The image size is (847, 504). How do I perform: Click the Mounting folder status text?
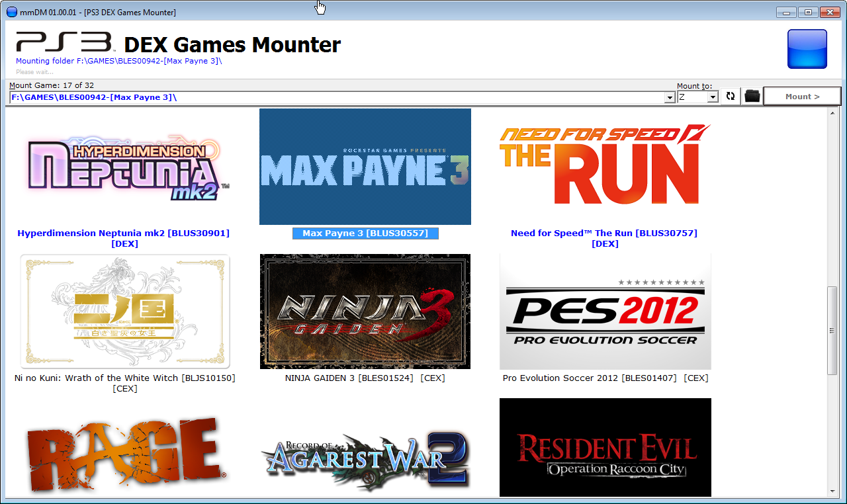[x=119, y=61]
